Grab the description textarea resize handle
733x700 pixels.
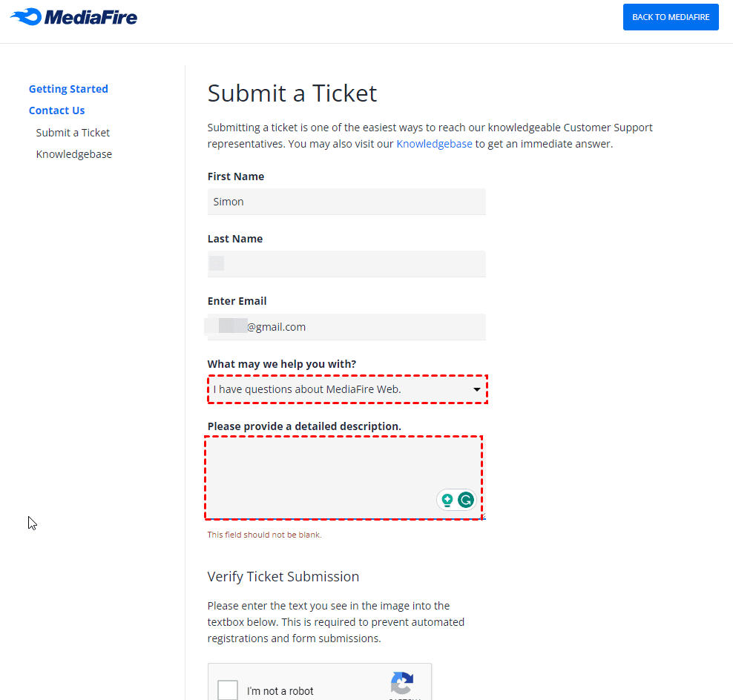pyautogui.click(x=483, y=517)
